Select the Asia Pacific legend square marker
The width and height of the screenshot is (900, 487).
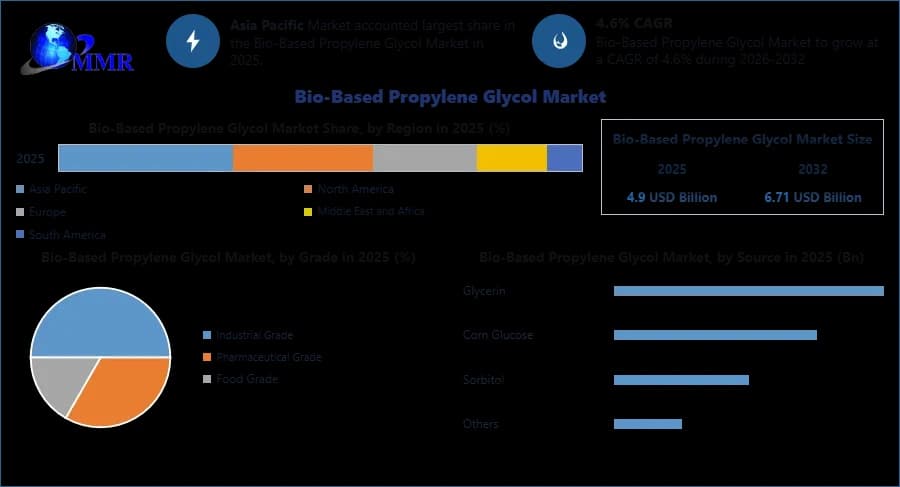pos(21,189)
